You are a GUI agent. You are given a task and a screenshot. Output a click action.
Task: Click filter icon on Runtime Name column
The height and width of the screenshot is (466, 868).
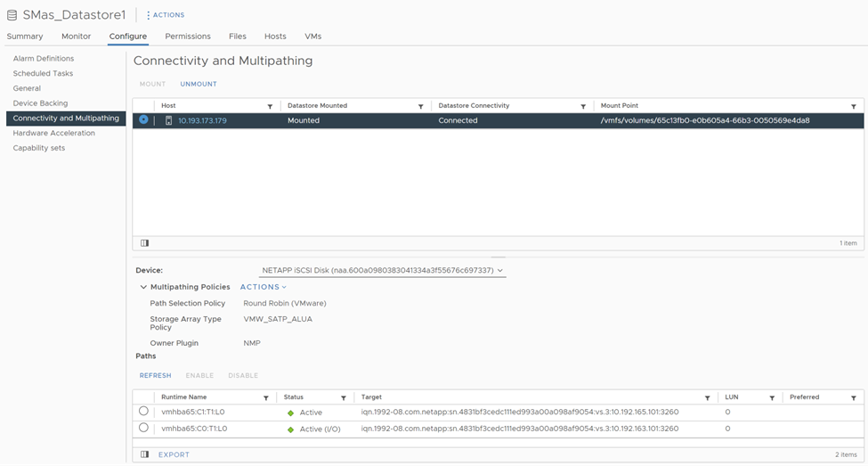click(x=265, y=397)
